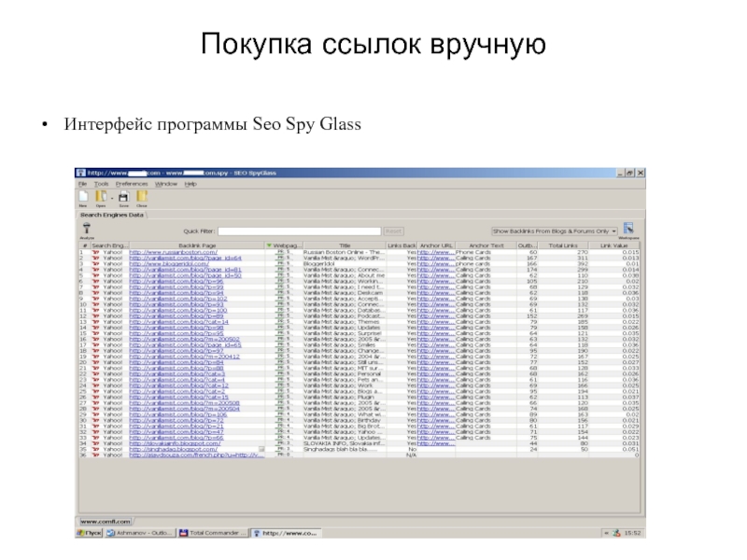Image resolution: width=747 pixels, height=560 pixels.
Task: Sort by the Anchor URL column header
Action: coord(436,245)
